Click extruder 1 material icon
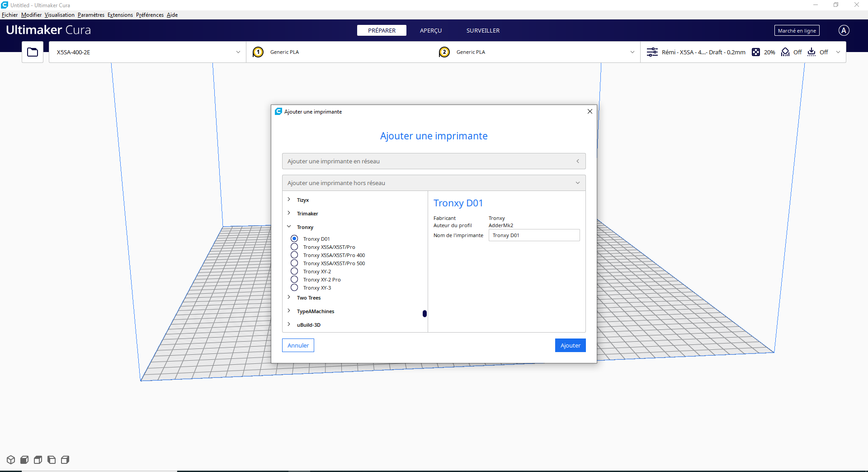The image size is (868, 472). click(x=258, y=52)
